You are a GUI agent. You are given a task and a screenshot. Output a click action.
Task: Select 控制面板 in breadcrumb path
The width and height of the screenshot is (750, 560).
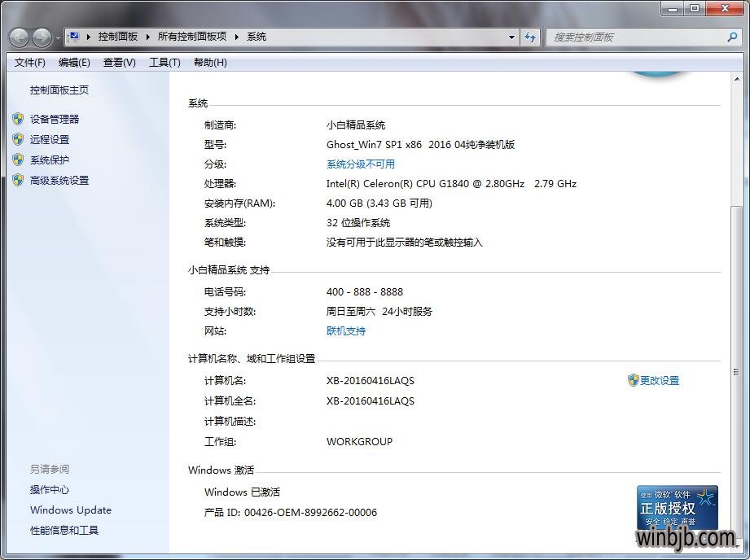point(117,37)
